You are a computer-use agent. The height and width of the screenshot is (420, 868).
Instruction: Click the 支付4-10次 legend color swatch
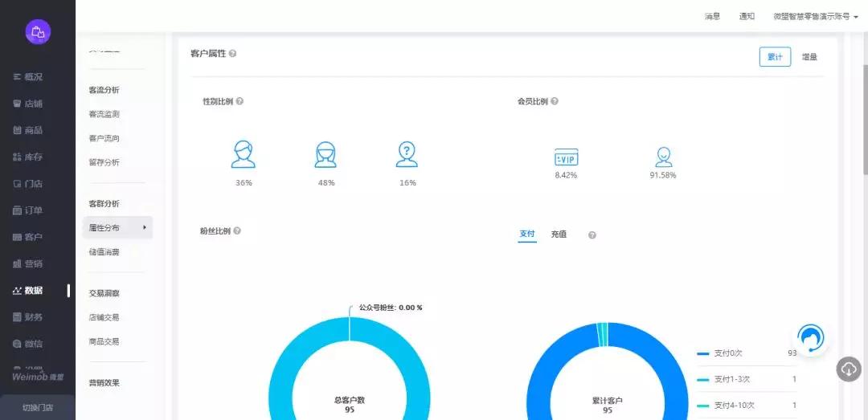[703, 406]
